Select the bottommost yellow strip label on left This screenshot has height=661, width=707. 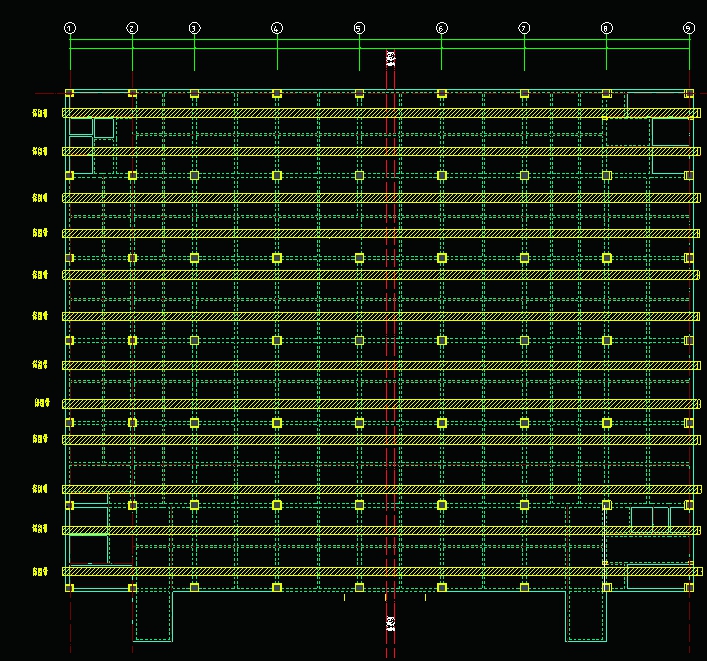tap(40, 572)
